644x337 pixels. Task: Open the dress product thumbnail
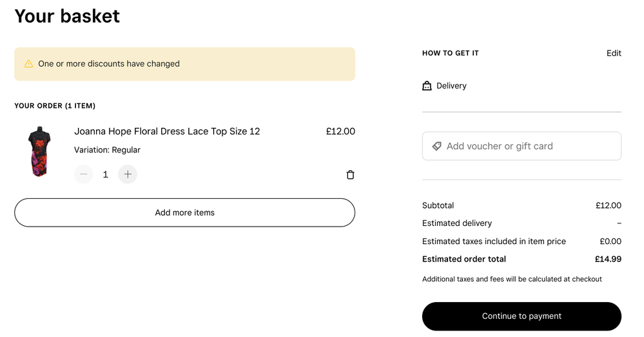[39, 152]
